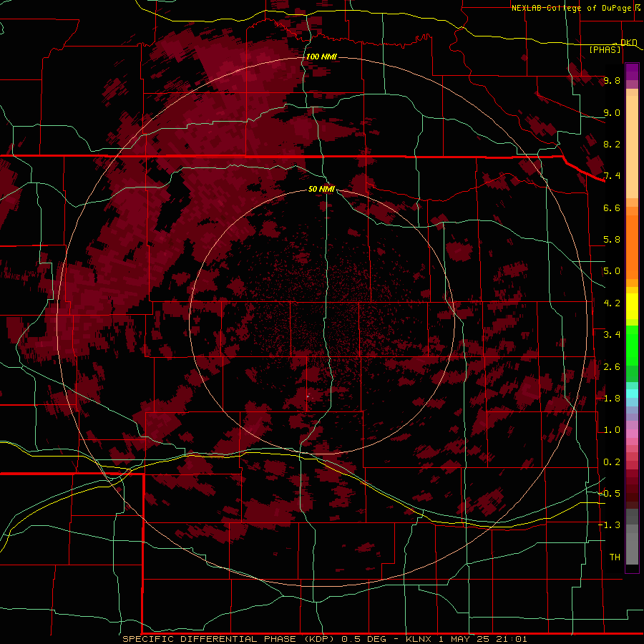Click the 2.6 value on color scale

pos(612,366)
